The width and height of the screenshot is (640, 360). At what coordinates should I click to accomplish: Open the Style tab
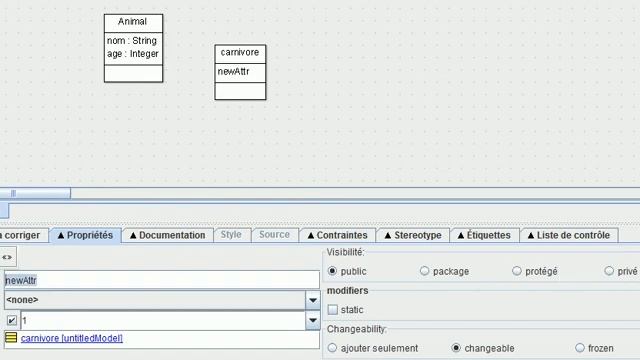click(x=231, y=235)
